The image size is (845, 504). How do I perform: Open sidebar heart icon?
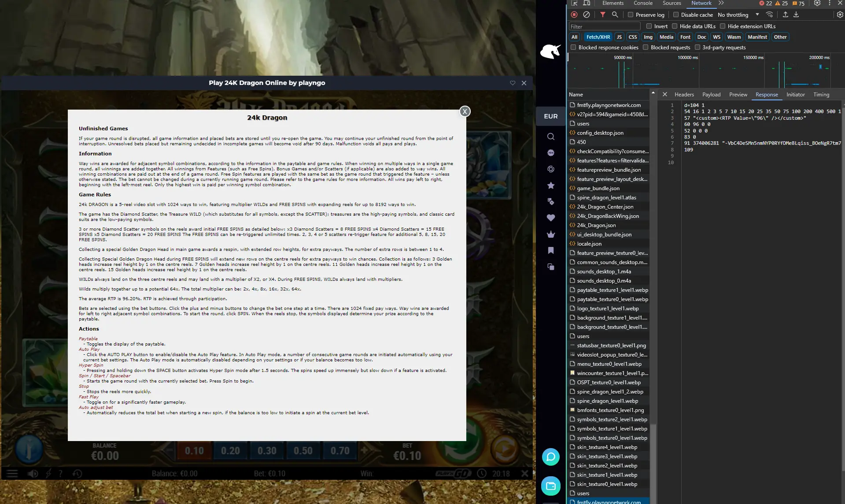tap(551, 218)
